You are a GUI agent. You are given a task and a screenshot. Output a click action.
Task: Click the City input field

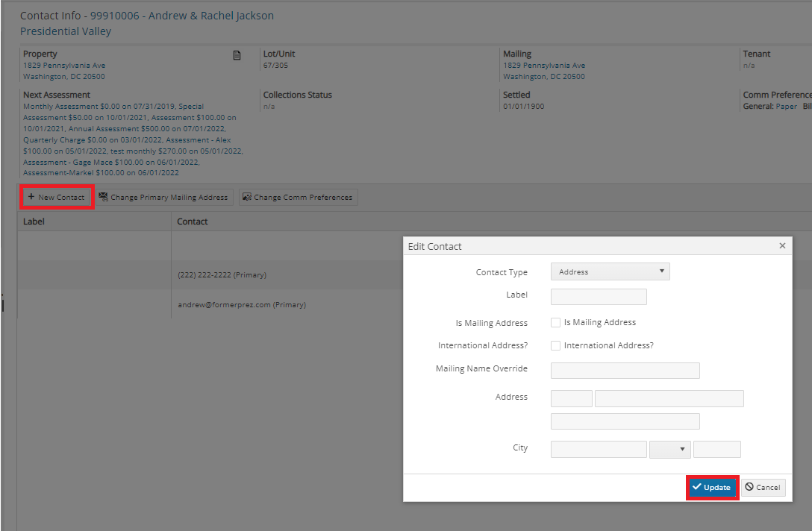(599, 449)
